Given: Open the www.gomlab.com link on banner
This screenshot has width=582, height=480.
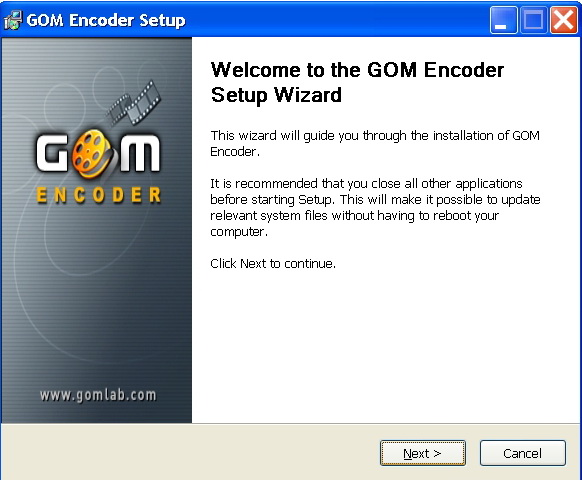Looking at the screenshot, I should pyautogui.click(x=98, y=395).
